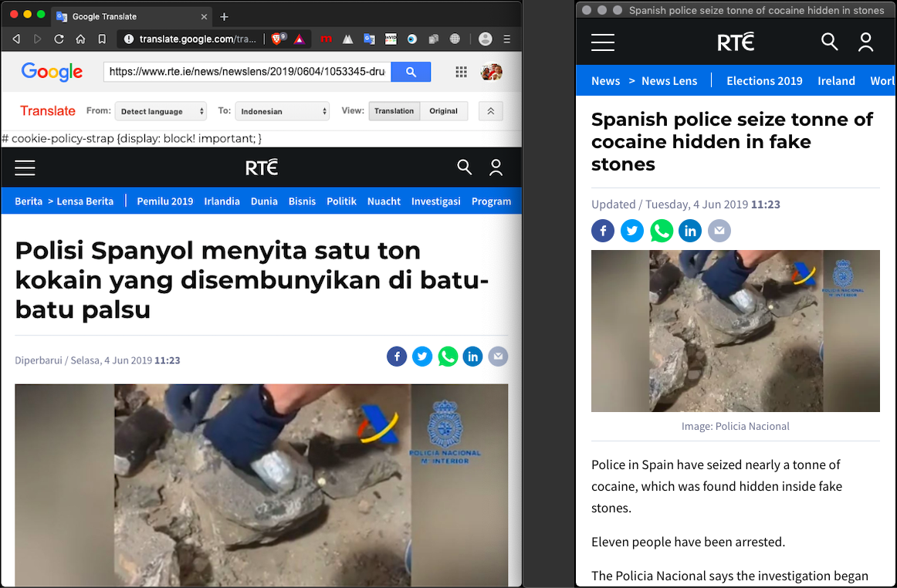
Task: Open the From language dropdown
Action: coord(161,111)
